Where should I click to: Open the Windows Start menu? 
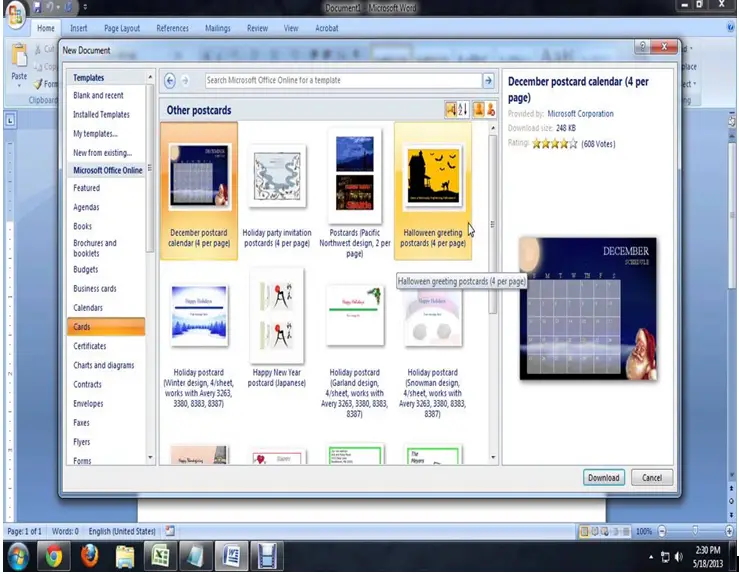point(17,556)
